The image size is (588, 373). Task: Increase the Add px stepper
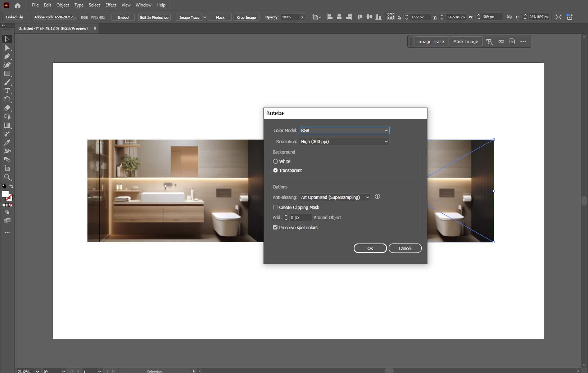point(286,216)
